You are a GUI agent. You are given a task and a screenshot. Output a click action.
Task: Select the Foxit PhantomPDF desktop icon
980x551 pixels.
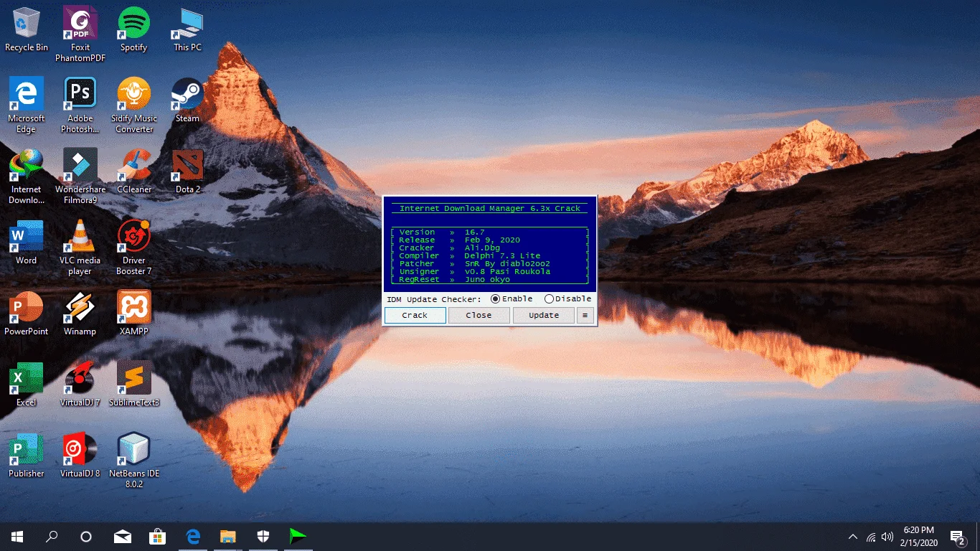tap(80, 34)
